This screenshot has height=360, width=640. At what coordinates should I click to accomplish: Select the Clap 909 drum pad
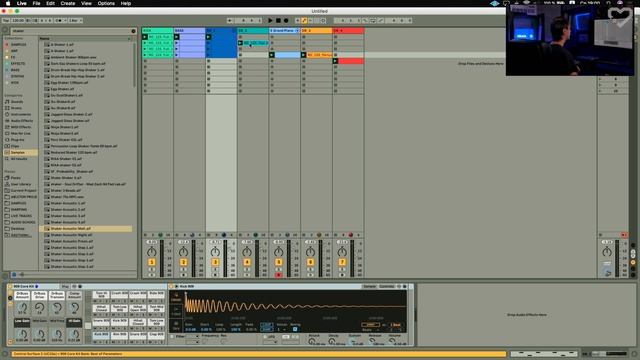pyautogui.click(x=156, y=335)
